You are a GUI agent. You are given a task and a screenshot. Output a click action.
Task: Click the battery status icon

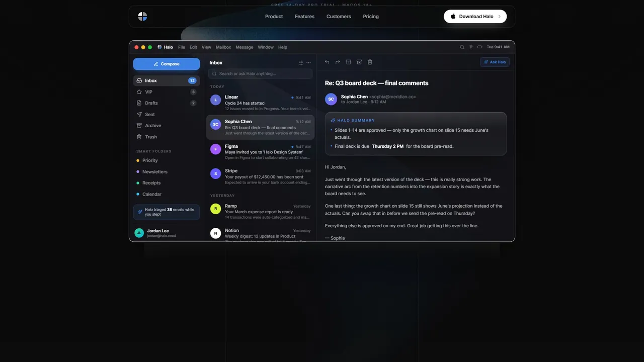[480, 47]
